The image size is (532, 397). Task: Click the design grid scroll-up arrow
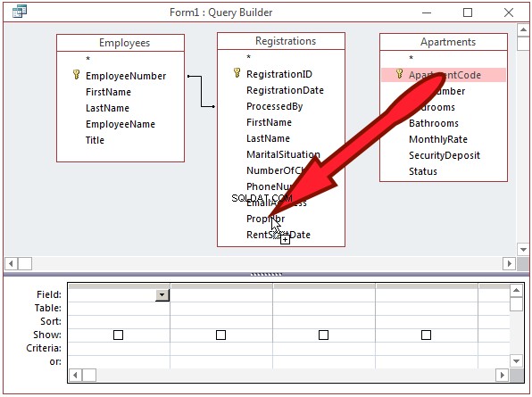[516, 290]
